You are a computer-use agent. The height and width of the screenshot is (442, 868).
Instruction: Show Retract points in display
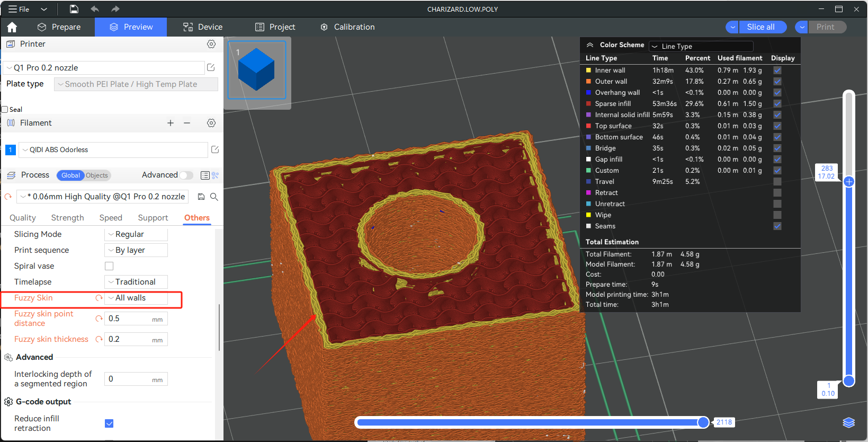[777, 192]
